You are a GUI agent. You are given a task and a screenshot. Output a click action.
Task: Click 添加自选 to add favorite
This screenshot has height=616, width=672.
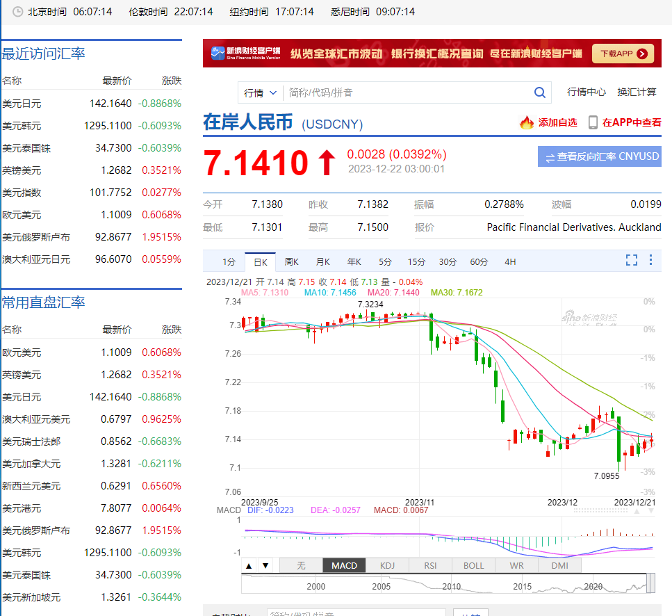point(557,122)
